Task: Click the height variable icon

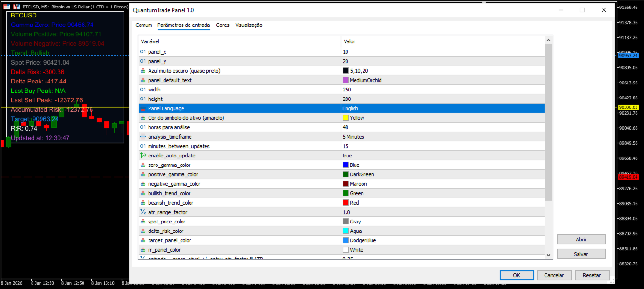Action: 143,99
